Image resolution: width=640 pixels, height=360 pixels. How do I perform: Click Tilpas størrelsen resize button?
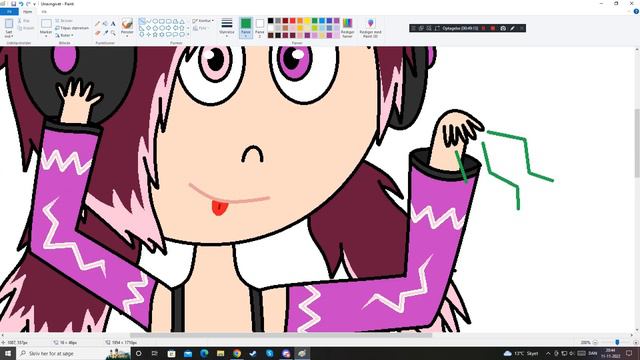[72, 28]
